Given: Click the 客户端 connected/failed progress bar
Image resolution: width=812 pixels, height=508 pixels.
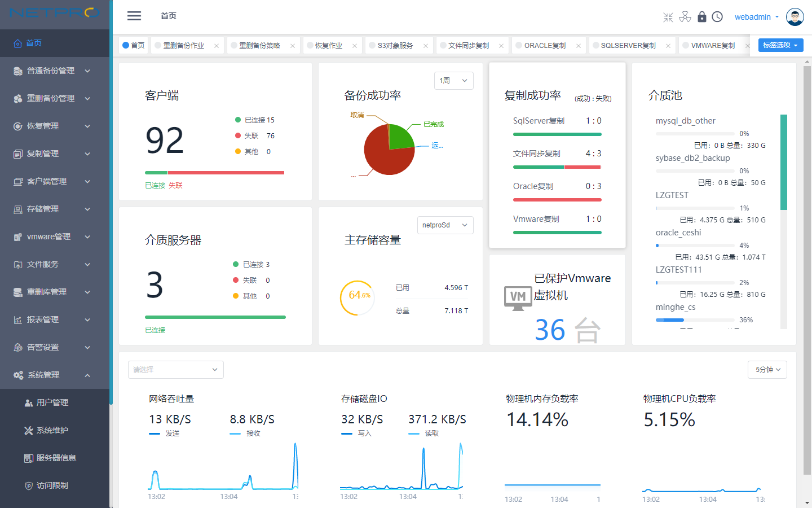Looking at the screenshot, I should coord(215,173).
